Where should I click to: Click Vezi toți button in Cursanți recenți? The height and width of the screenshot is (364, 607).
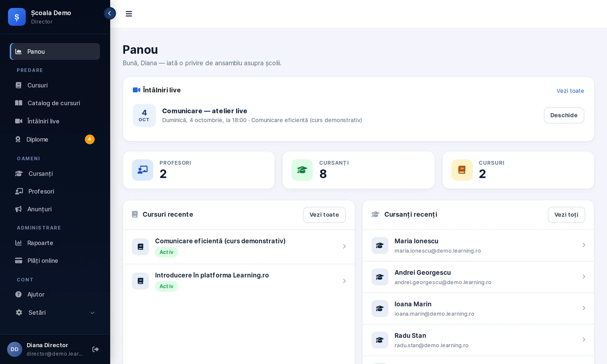(566, 215)
